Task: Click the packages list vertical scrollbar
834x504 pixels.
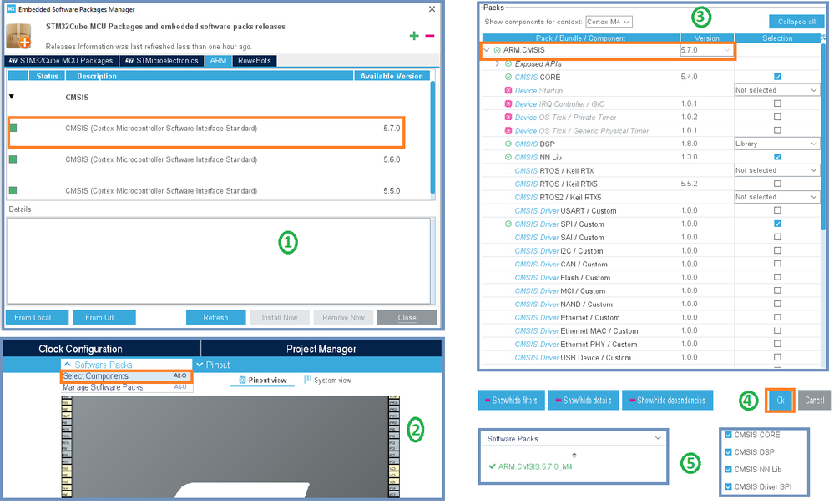Action: click(x=432, y=137)
